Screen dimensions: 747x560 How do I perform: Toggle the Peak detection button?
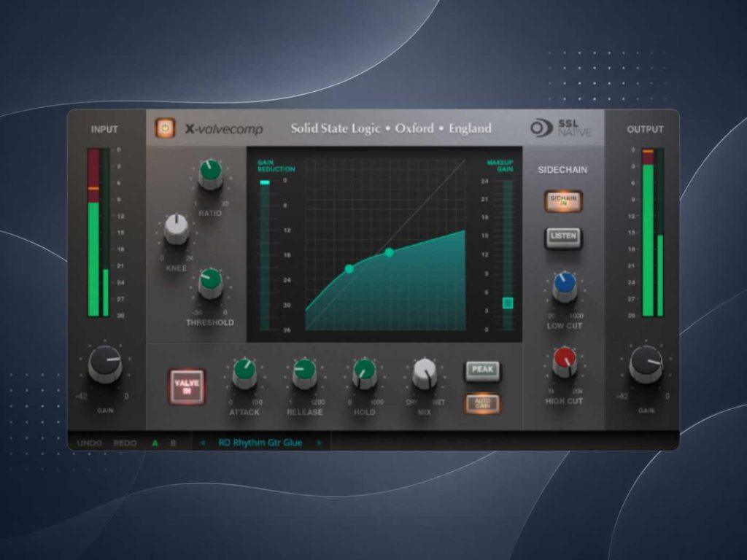pyautogui.click(x=483, y=370)
